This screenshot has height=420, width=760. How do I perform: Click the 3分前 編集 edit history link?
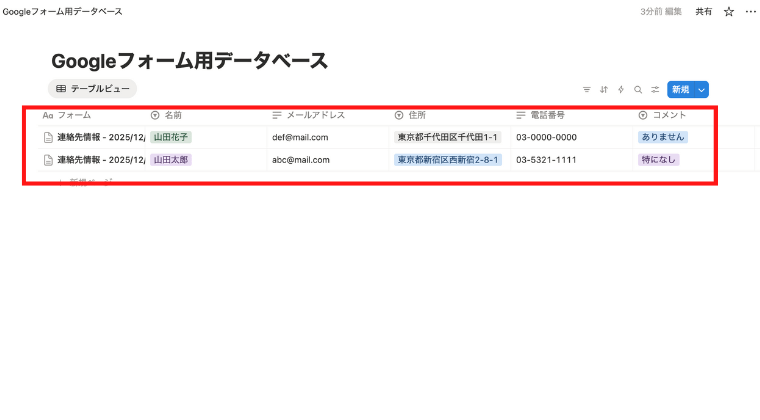661,12
